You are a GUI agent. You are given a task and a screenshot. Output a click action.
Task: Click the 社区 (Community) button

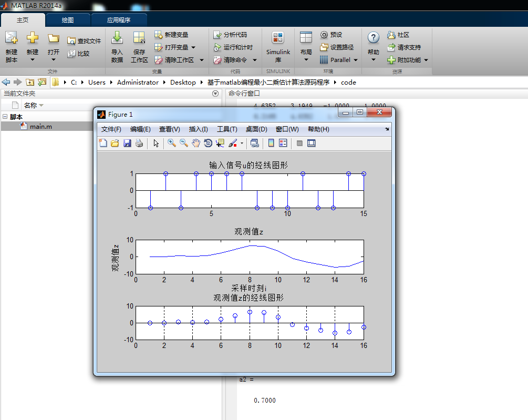(x=398, y=35)
